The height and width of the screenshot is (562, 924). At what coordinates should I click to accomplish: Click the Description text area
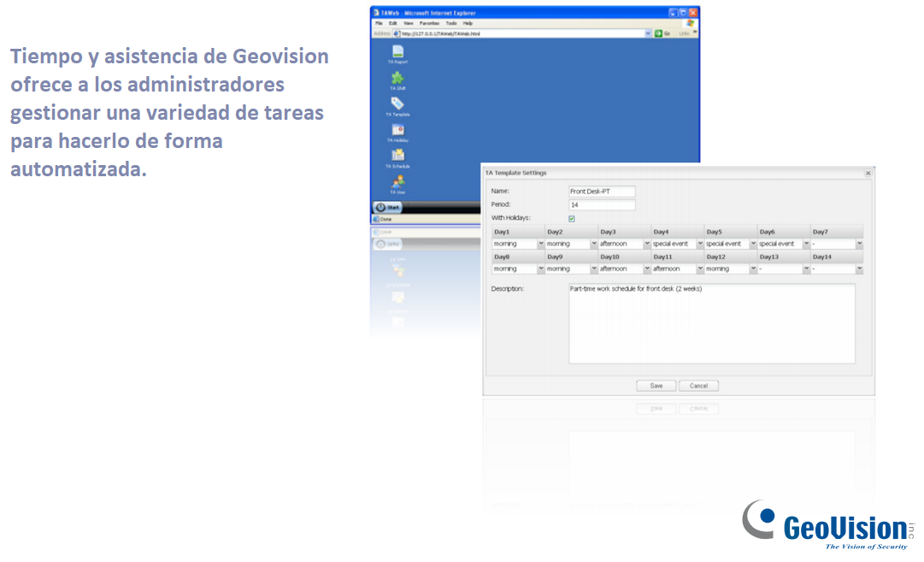tap(712, 323)
